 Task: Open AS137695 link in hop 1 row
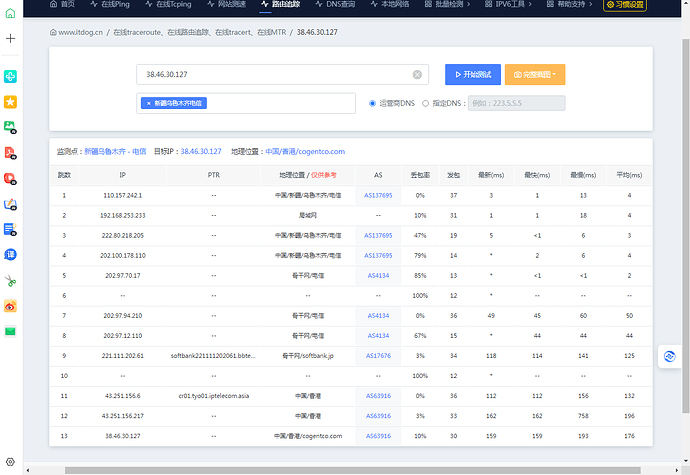click(x=378, y=195)
